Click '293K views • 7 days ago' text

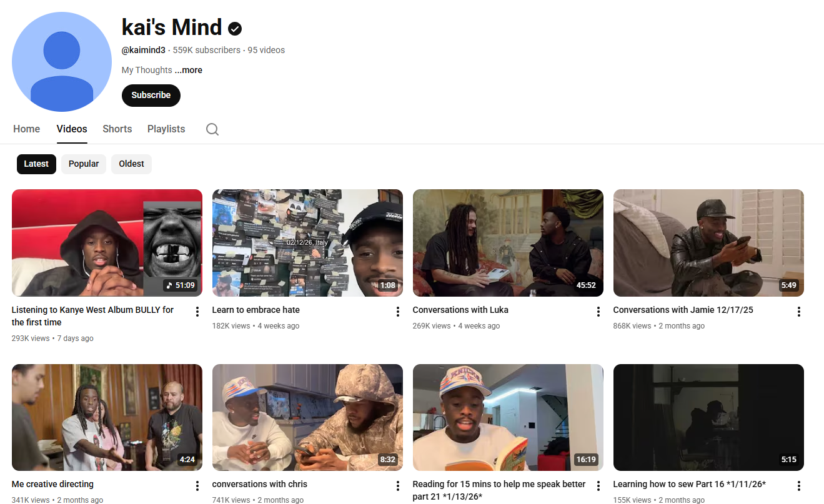tap(52, 338)
